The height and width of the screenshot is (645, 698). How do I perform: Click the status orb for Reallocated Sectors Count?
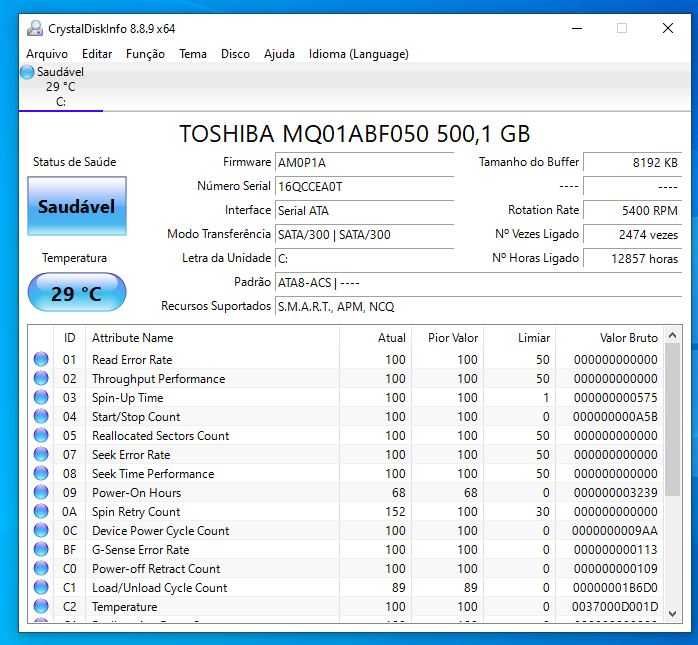pyautogui.click(x=41, y=435)
